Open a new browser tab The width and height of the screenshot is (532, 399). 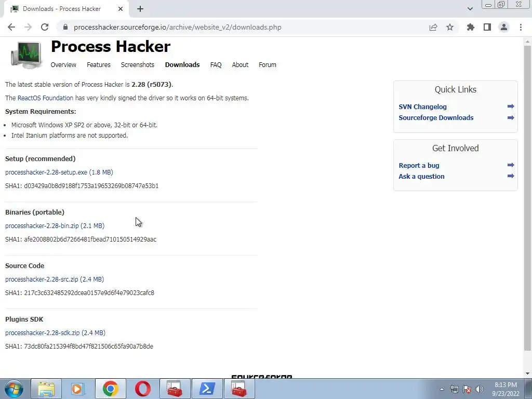click(x=140, y=9)
